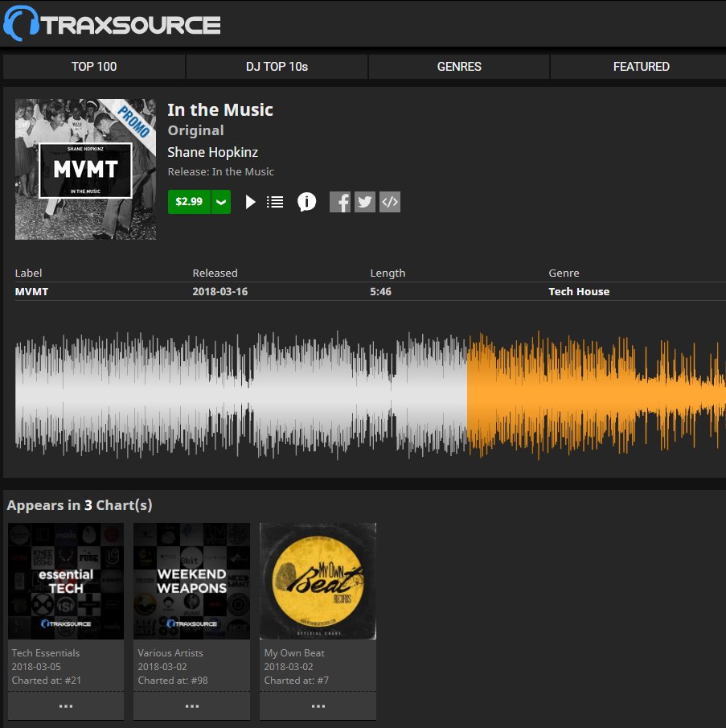Open the MVMT label link

31,291
